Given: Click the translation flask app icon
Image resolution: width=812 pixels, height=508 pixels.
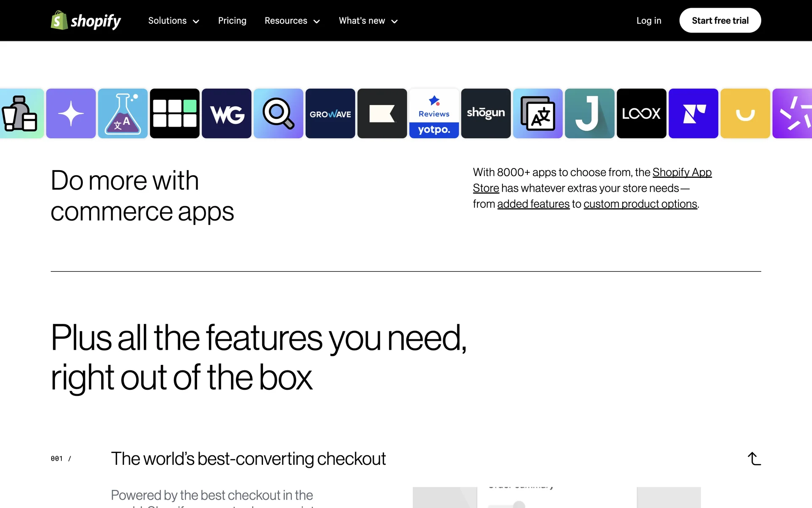Looking at the screenshot, I should tap(123, 113).
